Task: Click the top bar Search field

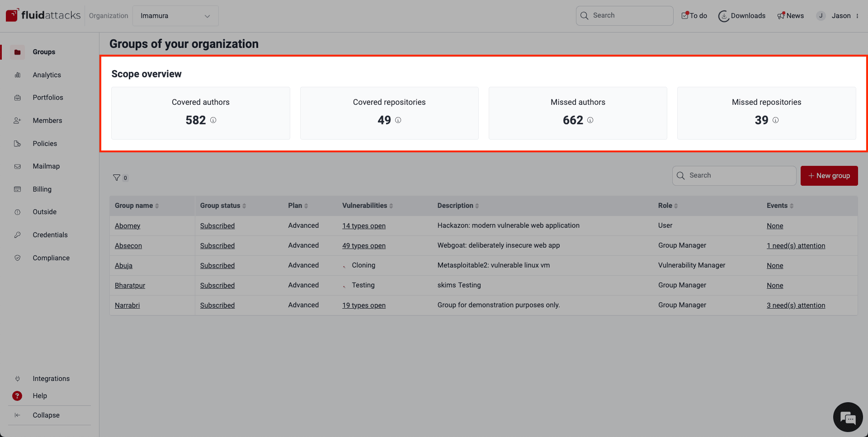Action: point(624,15)
